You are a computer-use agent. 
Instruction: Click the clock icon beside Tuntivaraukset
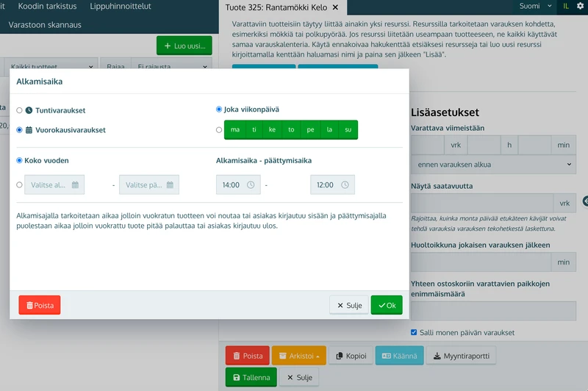(x=29, y=110)
